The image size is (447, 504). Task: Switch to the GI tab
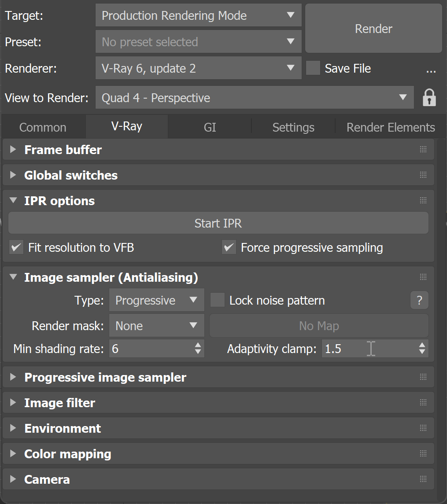209,127
